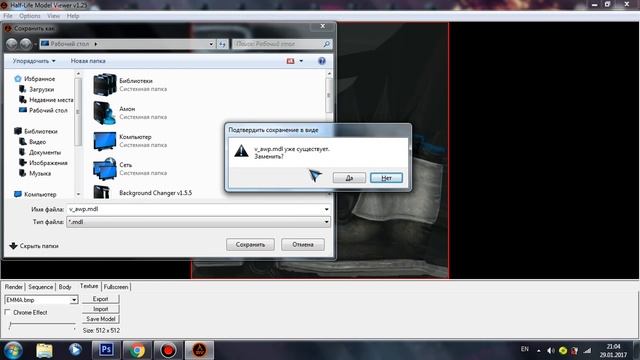Switch to the Render tab

[13, 287]
